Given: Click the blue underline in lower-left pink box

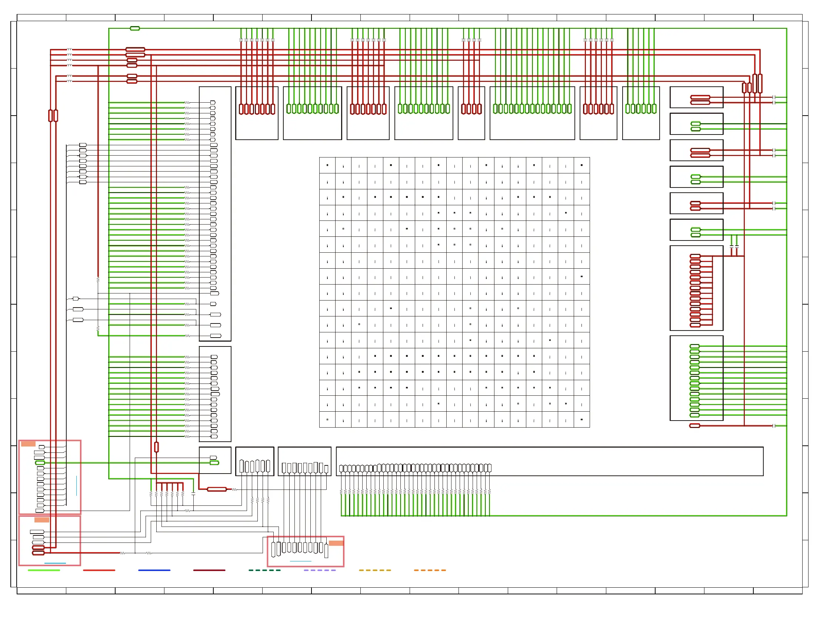Looking at the screenshot, I should [55, 563].
